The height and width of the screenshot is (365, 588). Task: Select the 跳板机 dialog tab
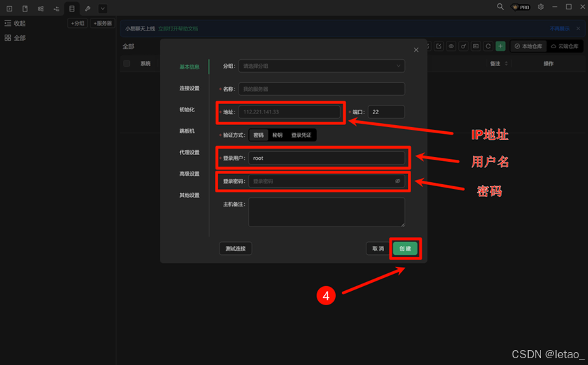[187, 131]
